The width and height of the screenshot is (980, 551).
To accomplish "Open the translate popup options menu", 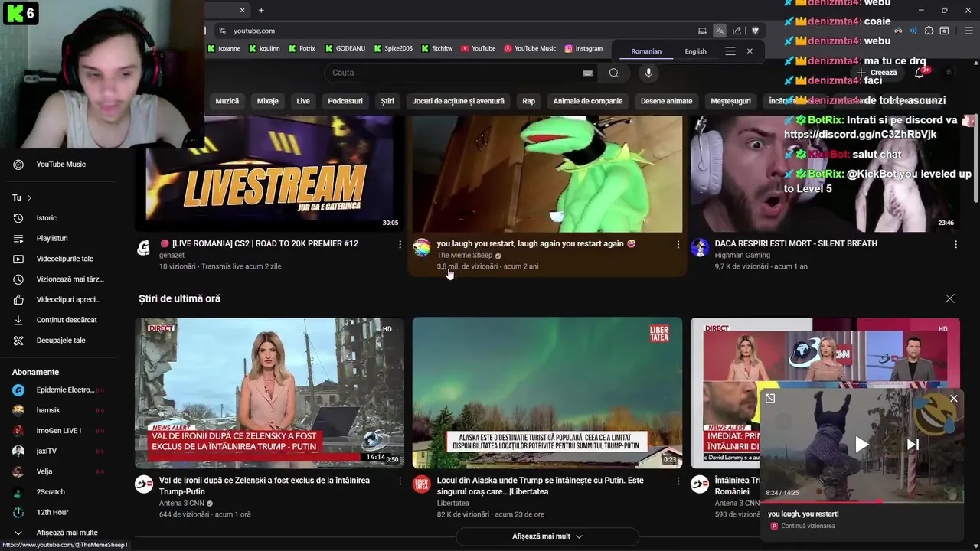I will (x=730, y=51).
